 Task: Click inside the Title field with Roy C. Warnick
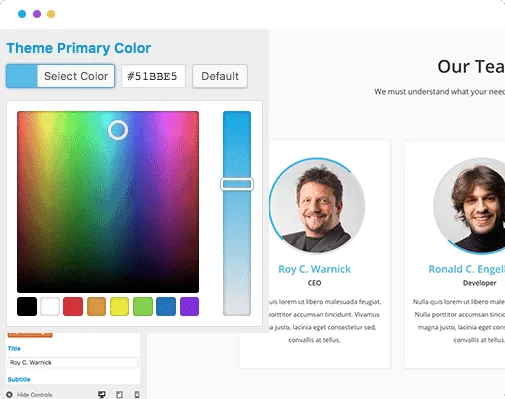click(x=73, y=362)
